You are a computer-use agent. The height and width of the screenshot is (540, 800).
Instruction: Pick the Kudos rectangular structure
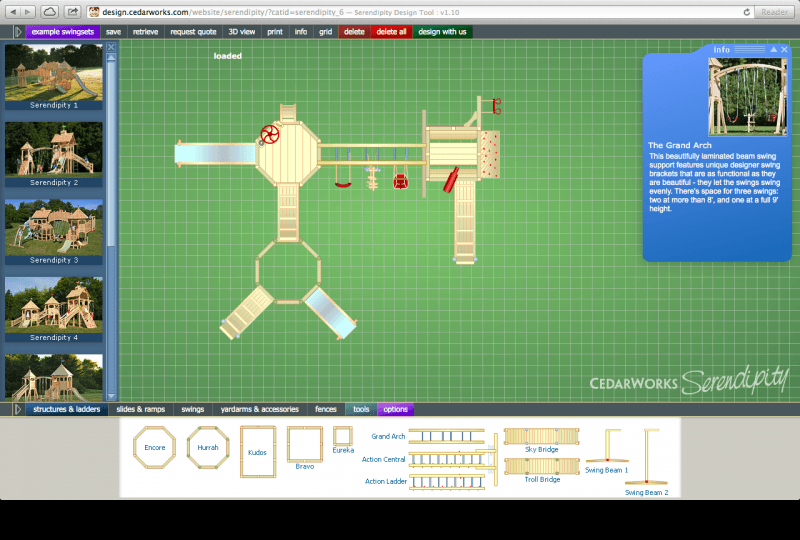point(258,452)
